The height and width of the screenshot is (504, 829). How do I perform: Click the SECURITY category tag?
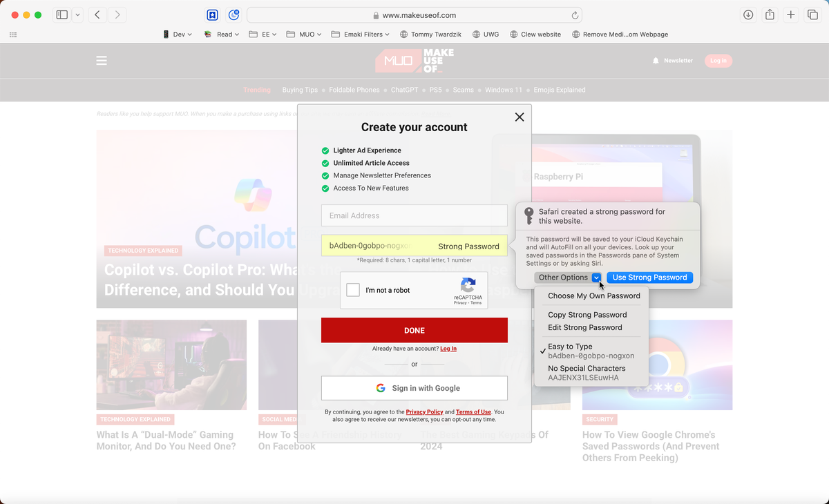point(600,419)
